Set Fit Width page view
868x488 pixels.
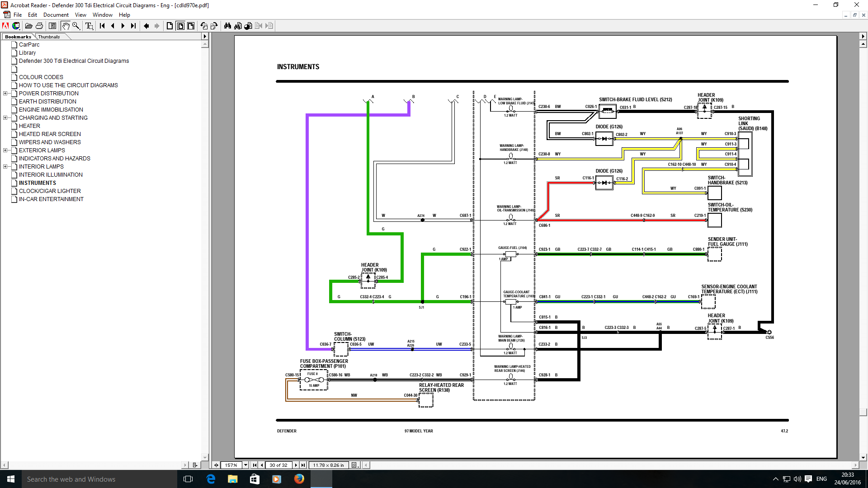pyautogui.click(x=191, y=26)
